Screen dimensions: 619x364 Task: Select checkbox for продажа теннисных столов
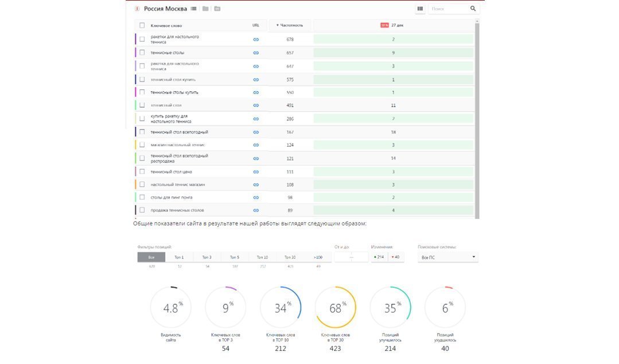pos(142,210)
